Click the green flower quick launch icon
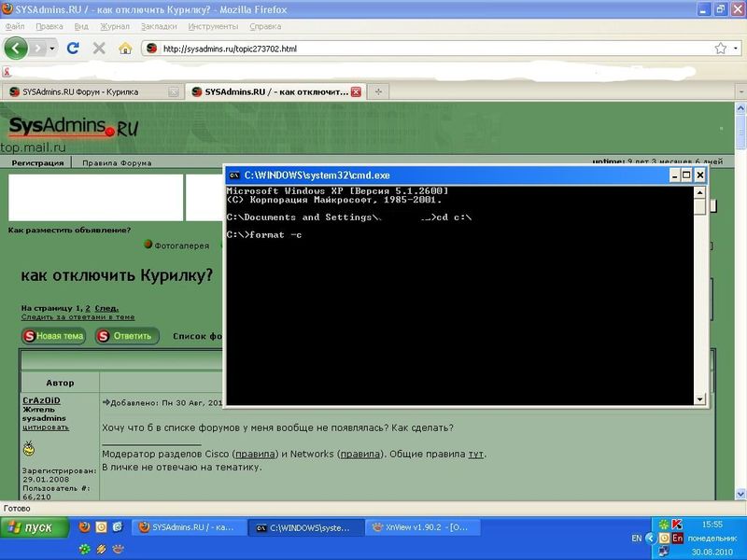Screen dimensions: 747x560 (84, 549)
